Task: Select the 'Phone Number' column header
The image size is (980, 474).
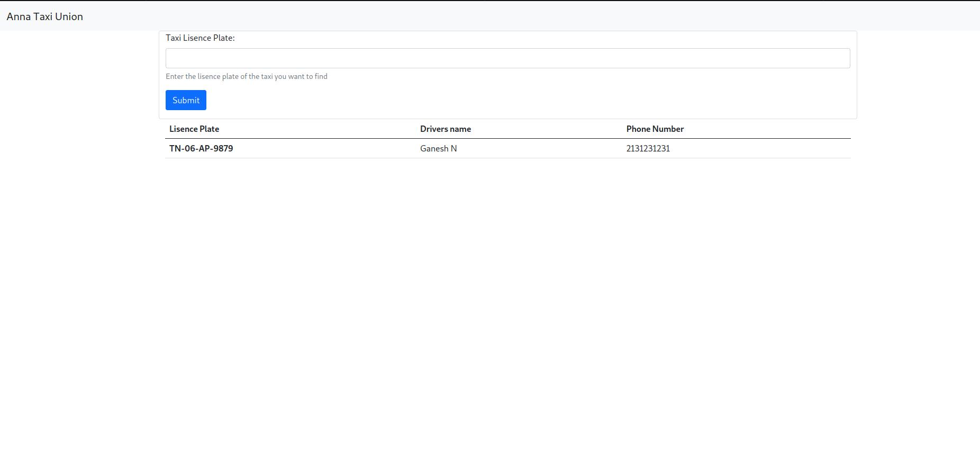Action: pyautogui.click(x=655, y=129)
